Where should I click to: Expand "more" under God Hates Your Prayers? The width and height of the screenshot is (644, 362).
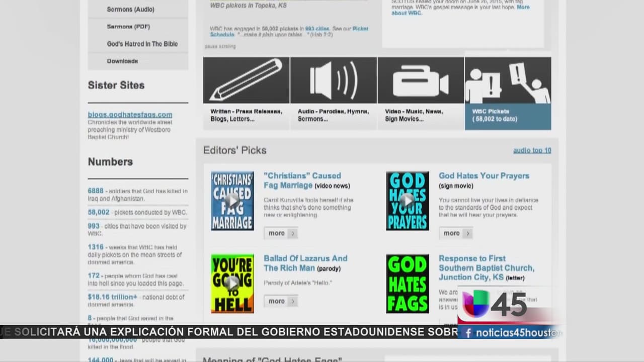point(455,233)
